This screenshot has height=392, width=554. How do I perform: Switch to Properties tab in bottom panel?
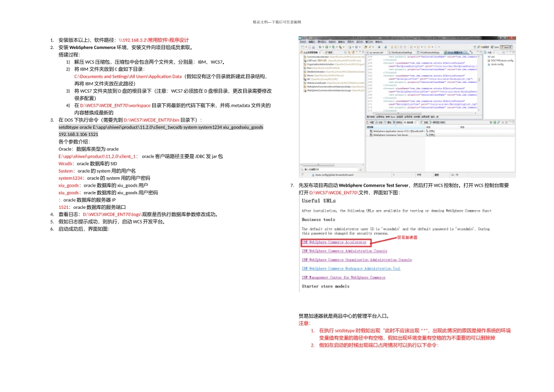(x=388, y=123)
